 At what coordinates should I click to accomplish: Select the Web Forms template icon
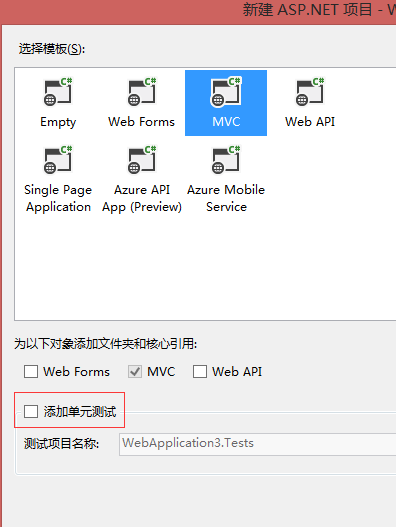142,92
